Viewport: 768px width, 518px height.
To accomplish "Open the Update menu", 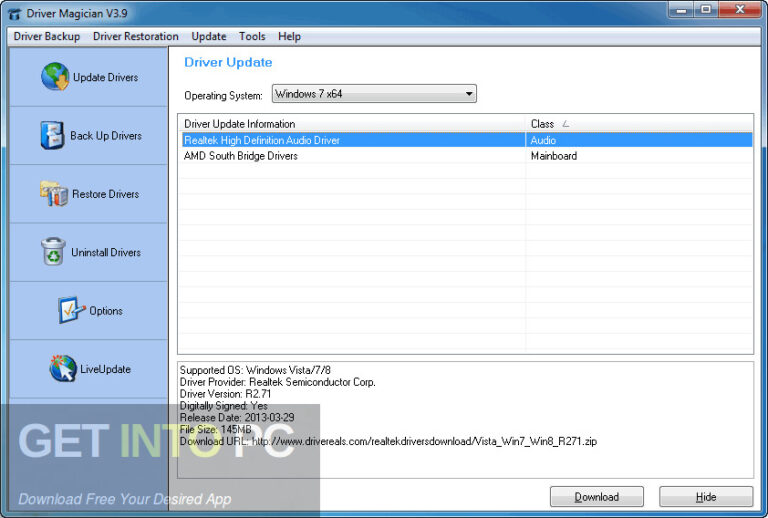I will (209, 36).
